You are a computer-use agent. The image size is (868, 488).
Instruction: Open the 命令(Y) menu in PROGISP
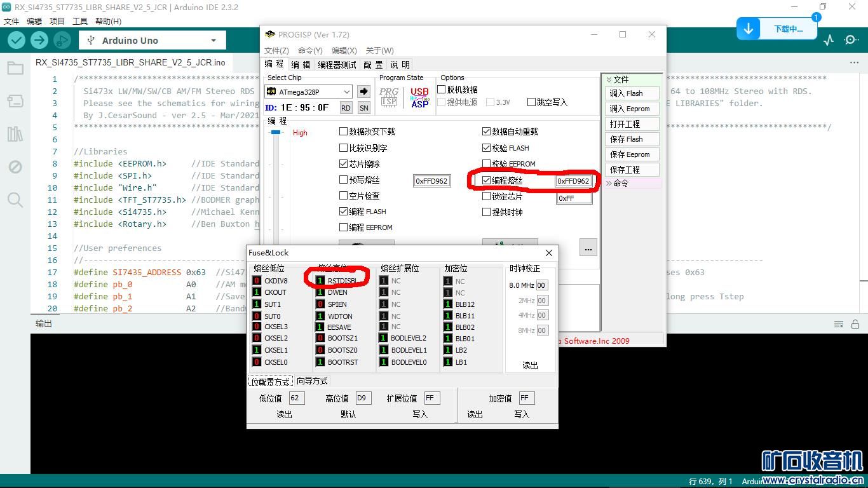(310, 50)
